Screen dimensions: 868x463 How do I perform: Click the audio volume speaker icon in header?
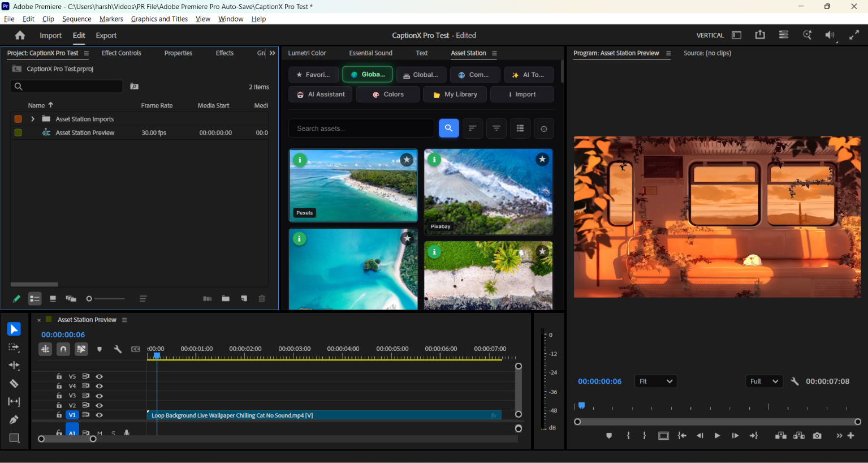830,35
